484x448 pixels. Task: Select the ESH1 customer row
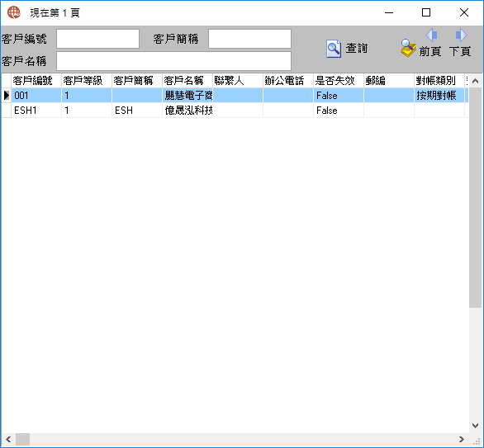point(235,110)
